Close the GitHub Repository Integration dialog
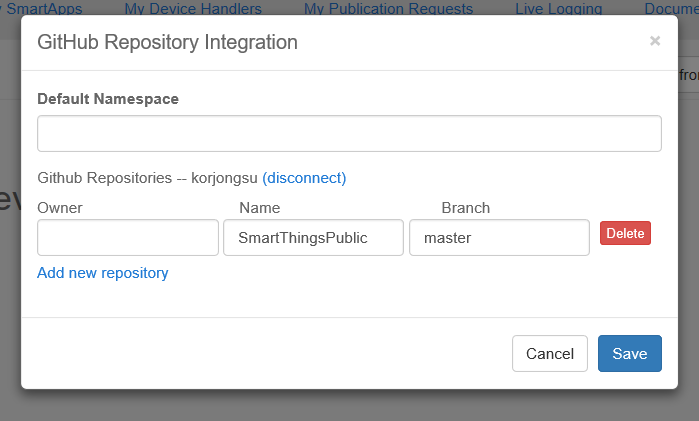 655,41
